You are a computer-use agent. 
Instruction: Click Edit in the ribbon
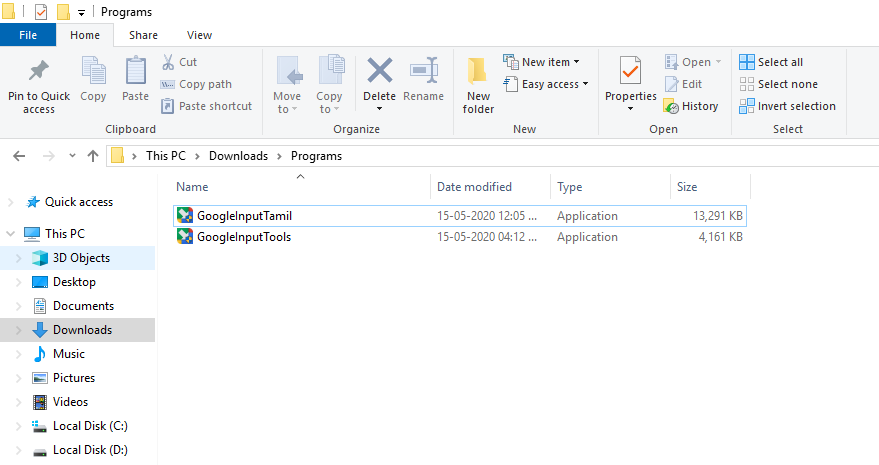tap(683, 84)
